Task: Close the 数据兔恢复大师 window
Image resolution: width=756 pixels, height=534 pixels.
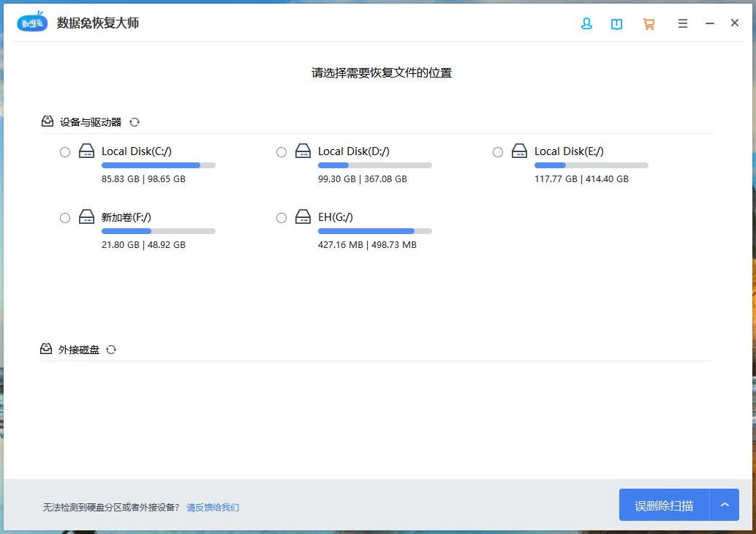Action: [x=734, y=23]
